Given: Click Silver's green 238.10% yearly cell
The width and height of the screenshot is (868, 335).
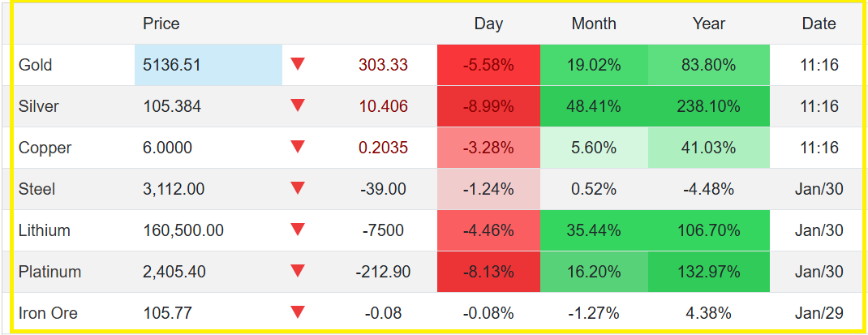Looking at the screenshot, I should [709, 106].
